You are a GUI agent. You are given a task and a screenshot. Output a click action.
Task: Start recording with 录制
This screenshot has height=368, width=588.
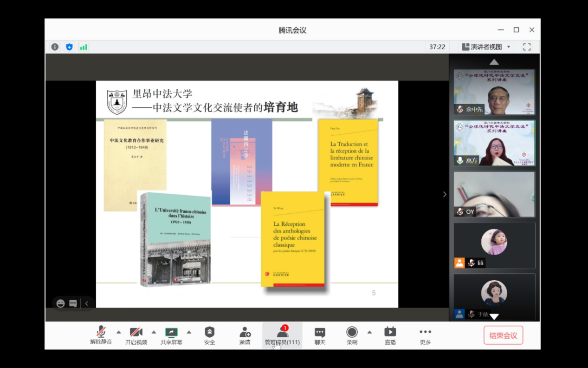[x=352, y=335]
